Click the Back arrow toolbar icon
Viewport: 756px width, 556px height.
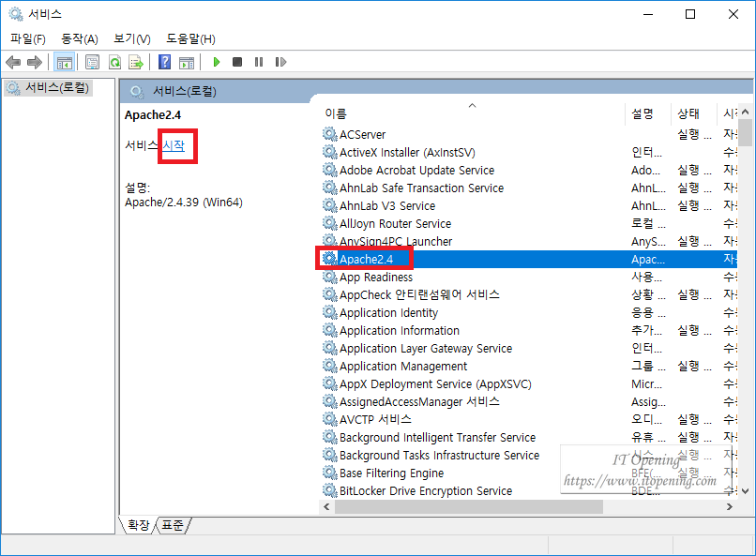tap(13, 62)
